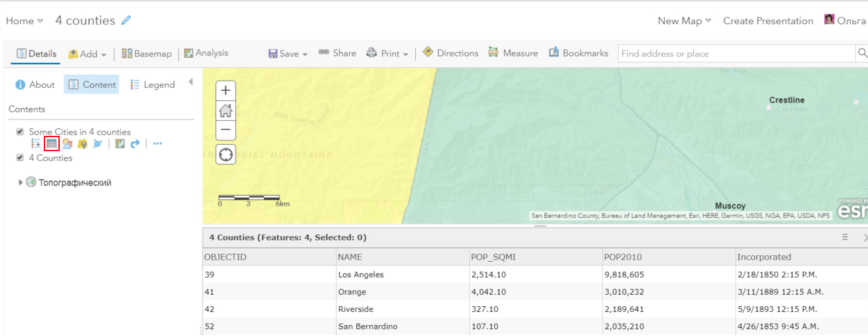Click density value 4,042.10

click(489, 292)
